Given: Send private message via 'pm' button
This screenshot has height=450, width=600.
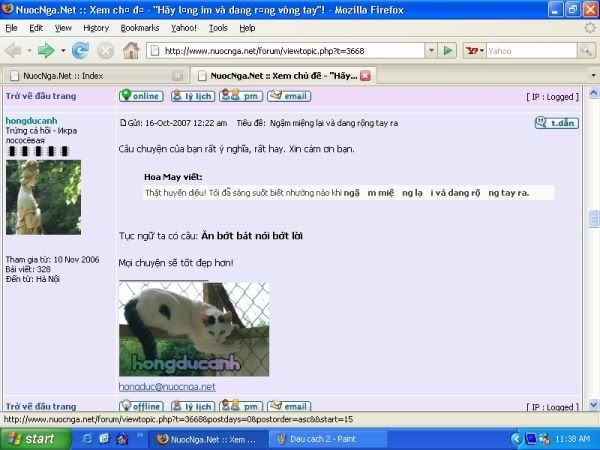Looking at the screenshot, I should coord(241,96).
